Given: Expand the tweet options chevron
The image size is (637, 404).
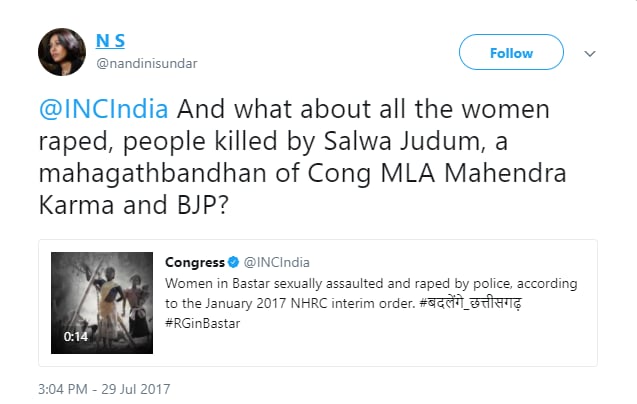Looking at the screenshot, I should click(590, 53).
